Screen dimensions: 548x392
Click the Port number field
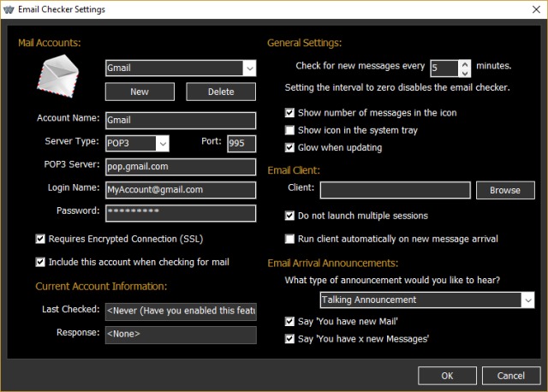pos(241,143)
